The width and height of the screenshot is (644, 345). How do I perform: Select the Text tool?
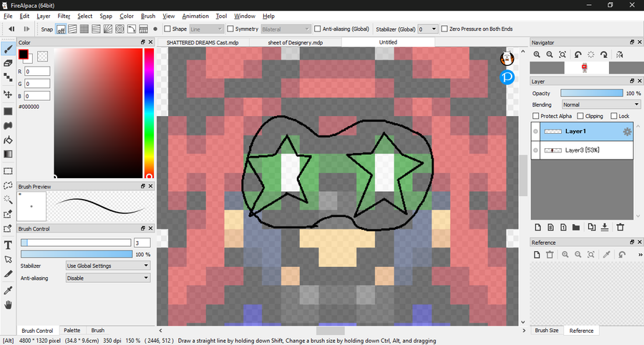[8, 246]
